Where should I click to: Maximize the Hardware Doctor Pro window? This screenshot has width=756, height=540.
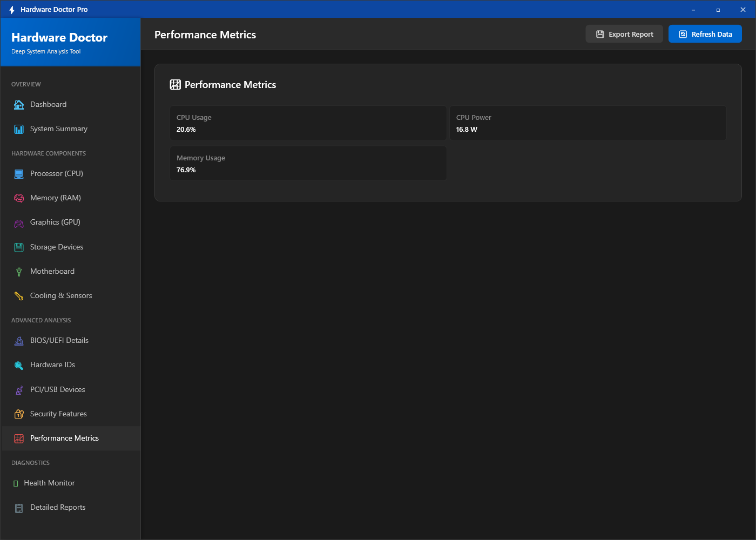[x=718, y=10]
